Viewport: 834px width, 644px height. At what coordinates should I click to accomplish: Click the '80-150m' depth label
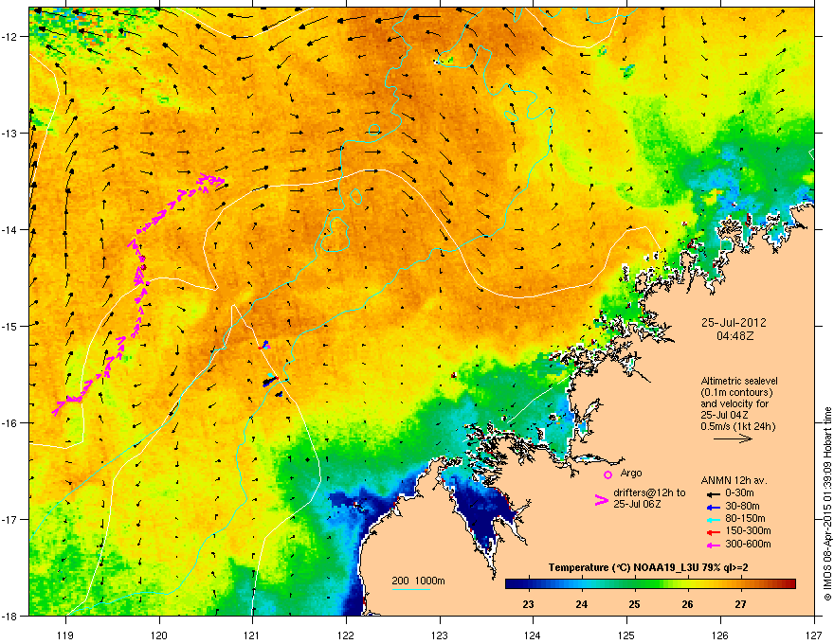pyautogui.click(x=745, y=519)
